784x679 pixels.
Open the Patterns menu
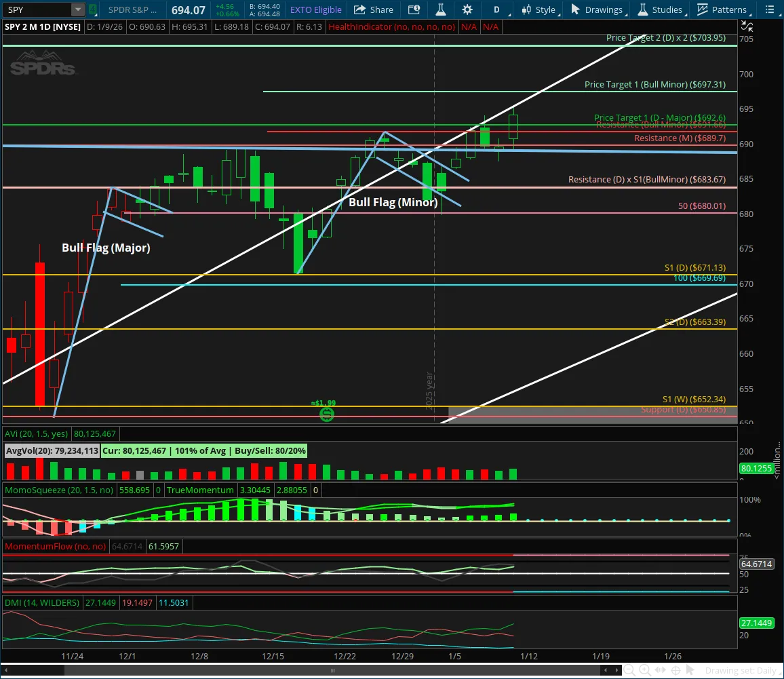pyautogui.click(x=723, y=9)
